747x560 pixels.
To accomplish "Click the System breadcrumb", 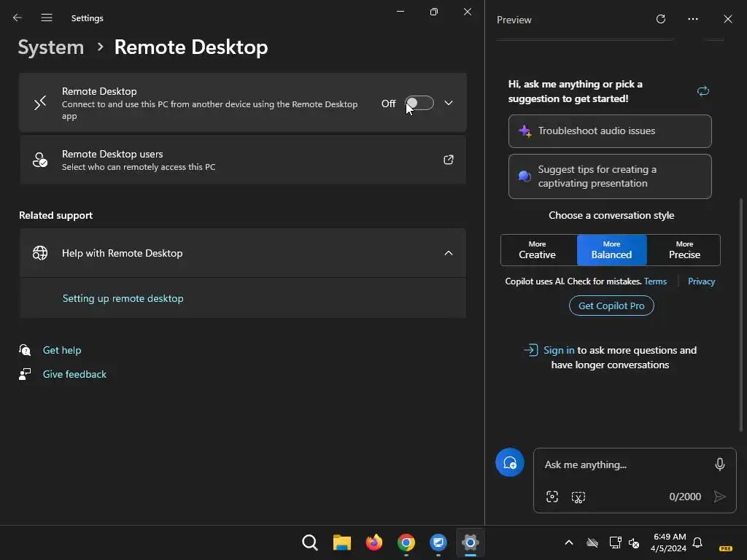I will pos(50,47).
